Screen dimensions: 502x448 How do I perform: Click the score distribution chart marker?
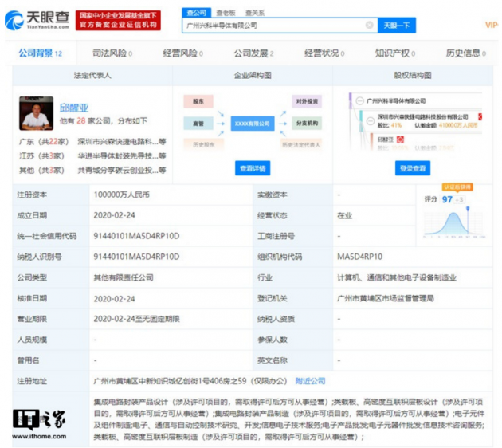click(468, 209)
